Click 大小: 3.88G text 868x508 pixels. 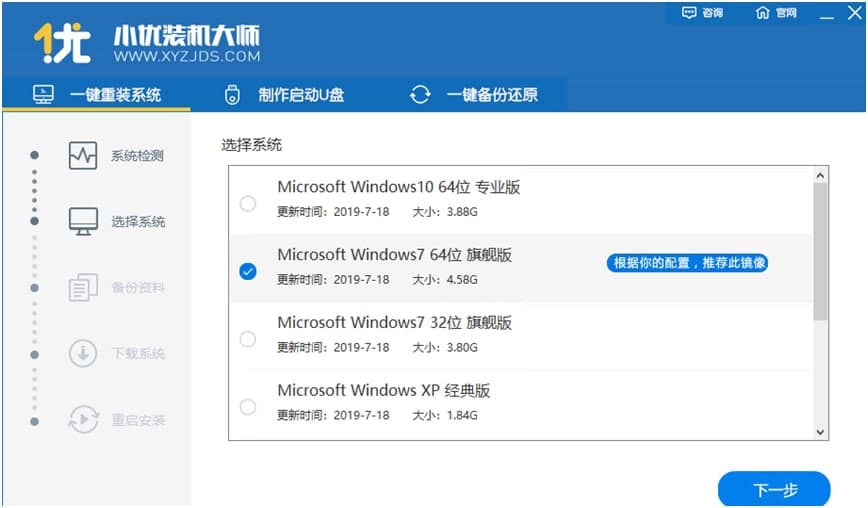pos(445,212)
